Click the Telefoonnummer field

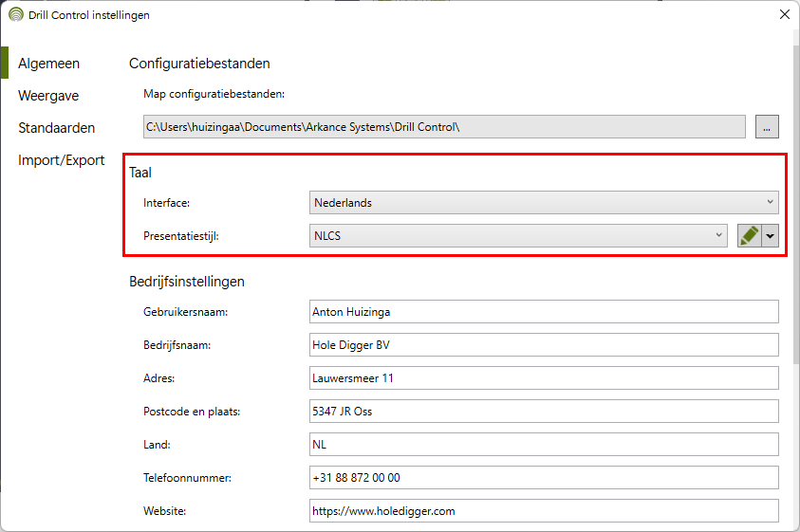(x=544, y=477)
